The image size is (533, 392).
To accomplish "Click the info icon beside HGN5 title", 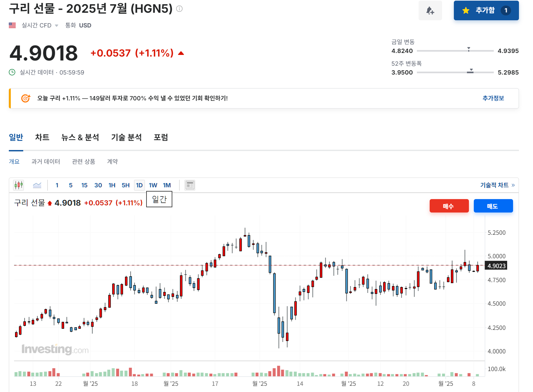I will tap(179, 9).
